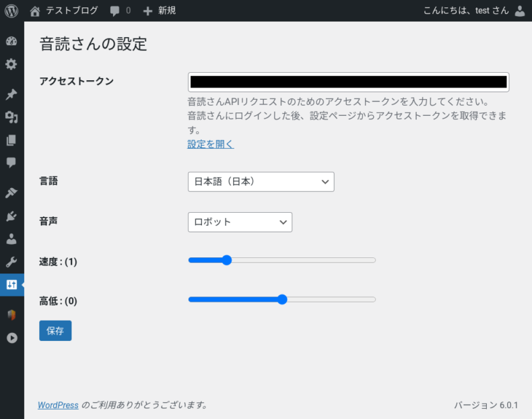532x419 pixels.
Task: Click the 保存 save button
Action: [55, 331]
